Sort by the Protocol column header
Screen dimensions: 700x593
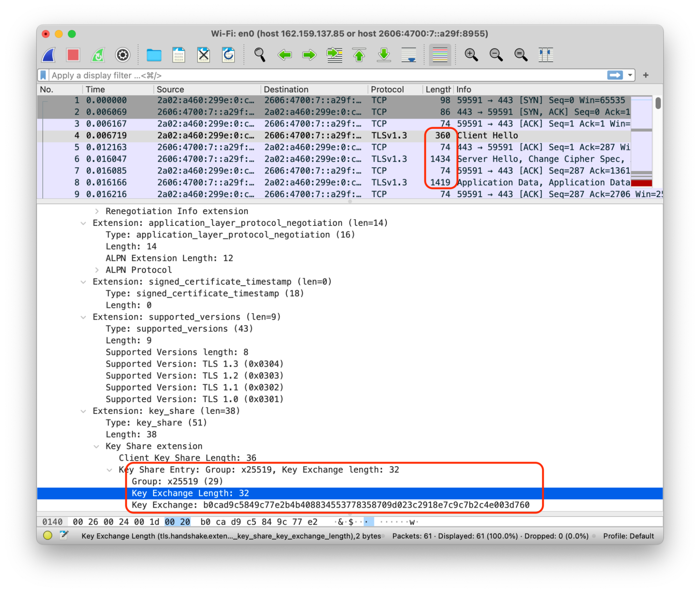pos(387,90)
